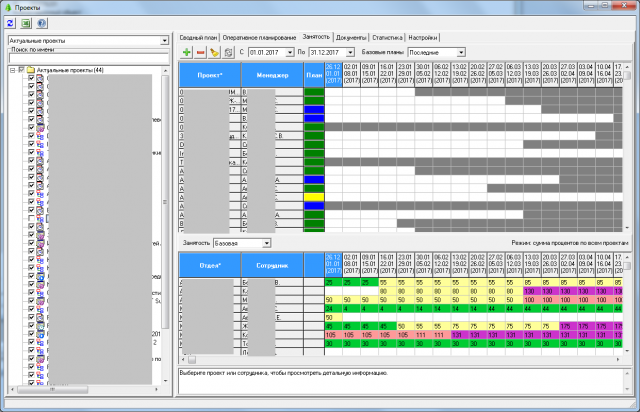
Task: Sort by the Отдел* column header
Action: (210, 265)
